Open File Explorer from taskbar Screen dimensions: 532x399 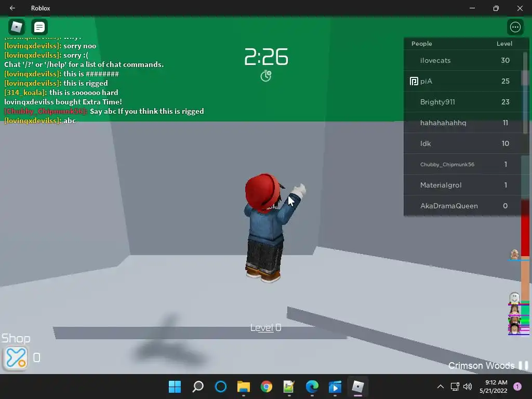(243, 387)
